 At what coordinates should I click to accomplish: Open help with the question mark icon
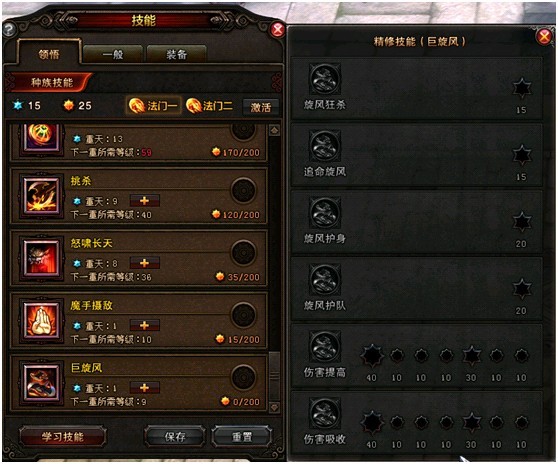[9, 29]
